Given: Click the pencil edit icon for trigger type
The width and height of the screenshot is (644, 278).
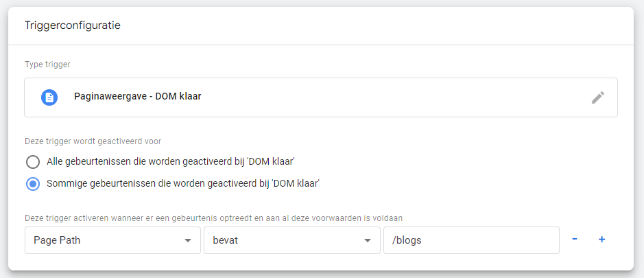Looking at the screenshot, I should pyautogui.click(x=598, y=97).
